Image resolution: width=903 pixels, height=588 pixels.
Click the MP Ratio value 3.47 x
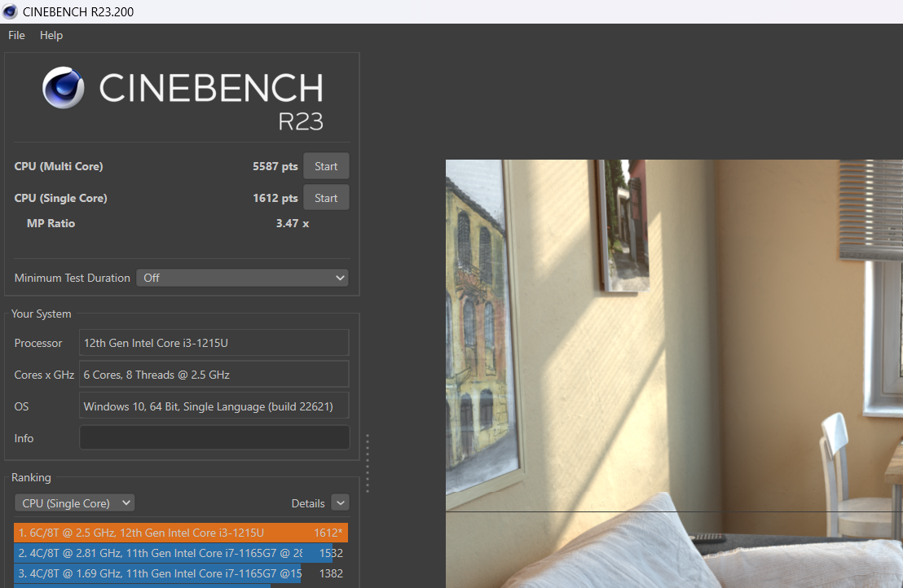(x=292, y=222)
